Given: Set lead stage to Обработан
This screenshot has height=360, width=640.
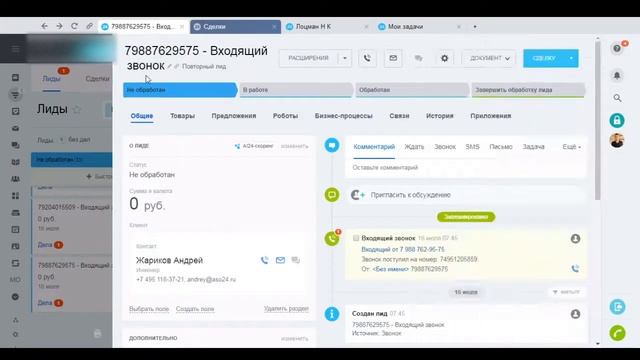Looking at the screenshot, I should click(x=412, y=90).
